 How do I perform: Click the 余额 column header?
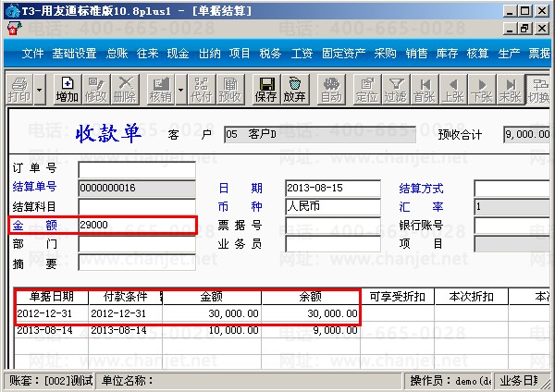[311, 297]
